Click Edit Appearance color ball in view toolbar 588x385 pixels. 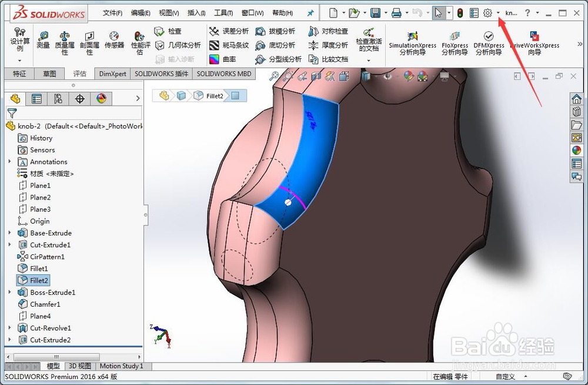pos(409,77)
